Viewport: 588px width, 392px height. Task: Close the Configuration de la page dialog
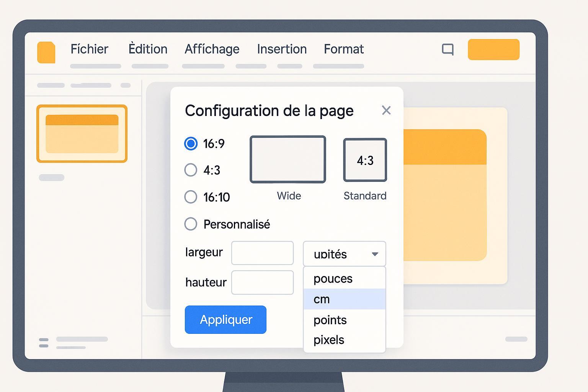coord(386,110)
